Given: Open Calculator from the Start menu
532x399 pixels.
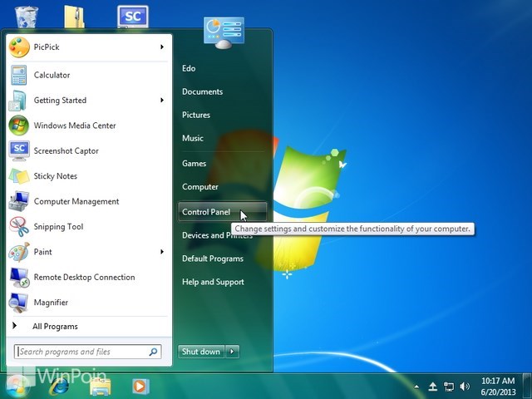Looking at the screenshot, I should (88, 75).
